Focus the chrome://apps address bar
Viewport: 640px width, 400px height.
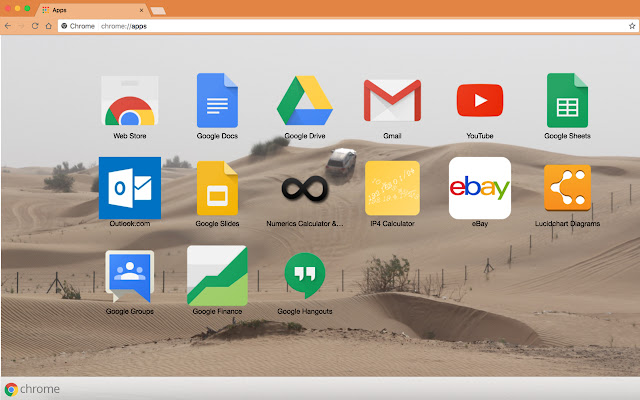(347, 26)
